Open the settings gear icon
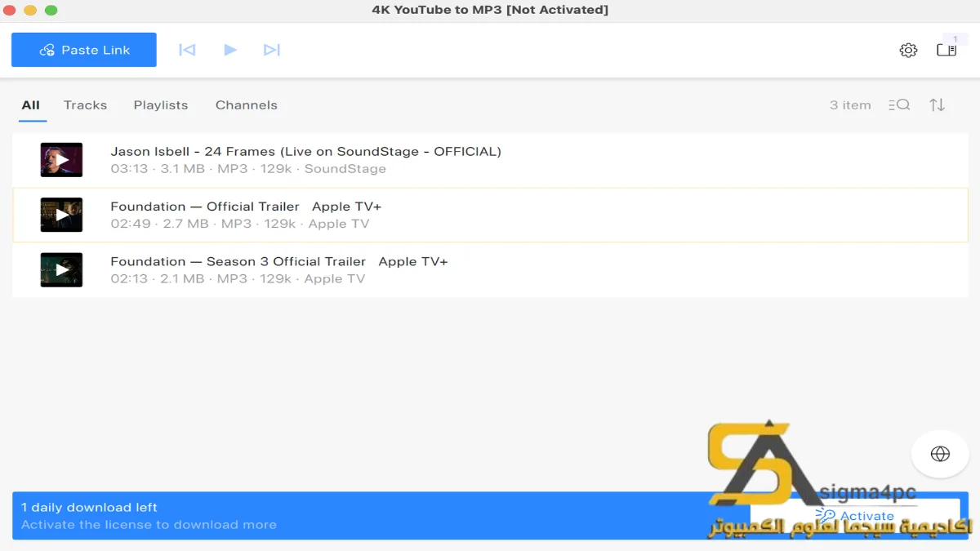 [x=908, y=50]
